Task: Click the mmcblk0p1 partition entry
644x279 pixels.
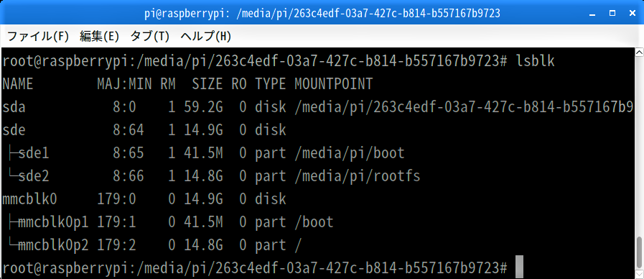Action: [53, 222]
